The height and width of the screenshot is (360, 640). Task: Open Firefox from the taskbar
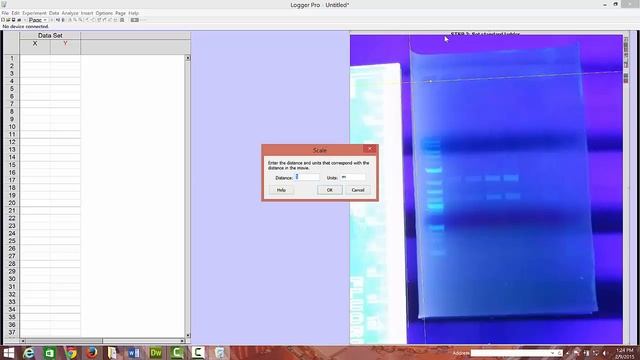click(92, 353)
